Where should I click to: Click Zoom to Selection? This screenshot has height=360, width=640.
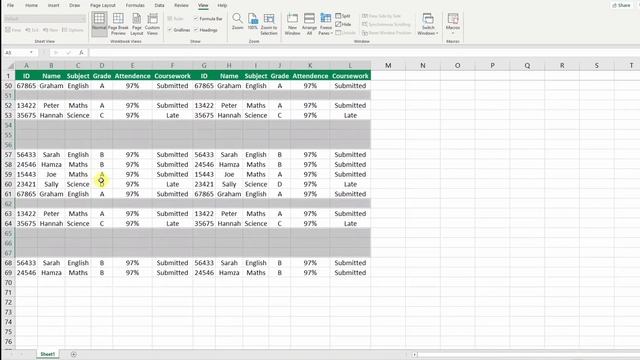click(269, 24)
